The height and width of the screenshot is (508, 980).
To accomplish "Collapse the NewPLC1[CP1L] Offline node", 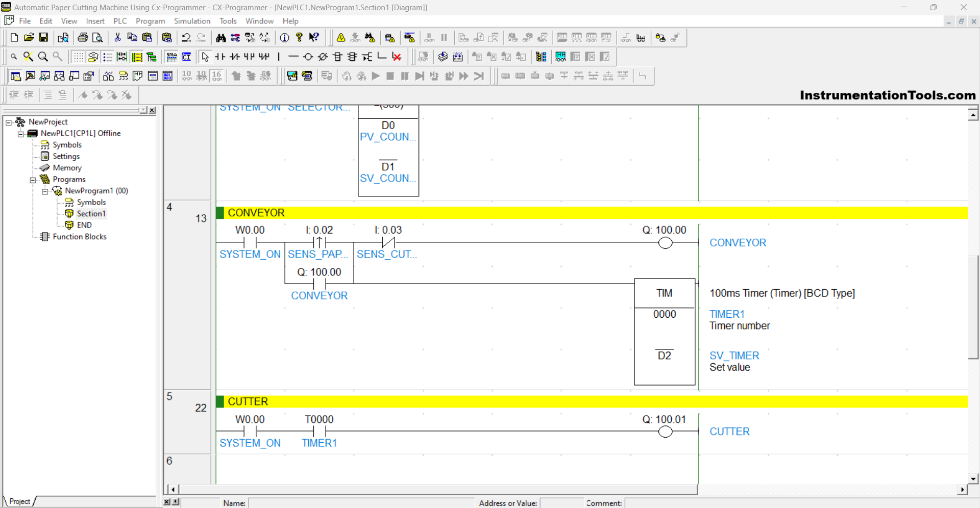I will pyautogui.click(x=21, y=134).
